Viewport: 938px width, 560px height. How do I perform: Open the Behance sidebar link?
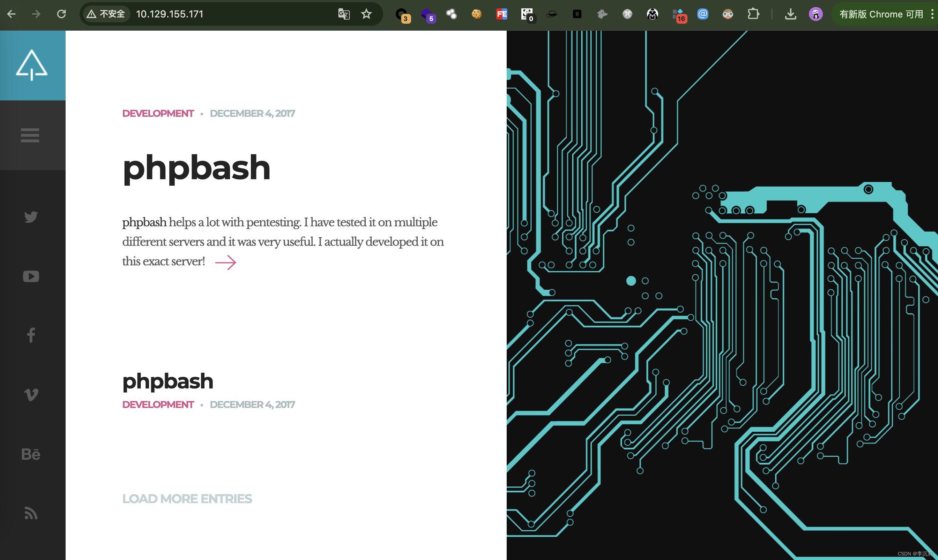click(31, 454)
